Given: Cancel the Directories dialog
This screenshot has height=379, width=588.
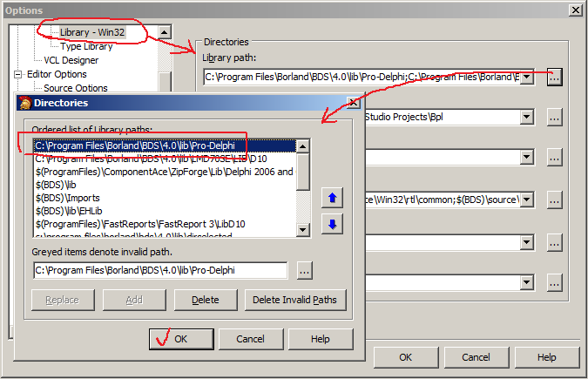Looking at the screenshot, I should coord(251,339).
